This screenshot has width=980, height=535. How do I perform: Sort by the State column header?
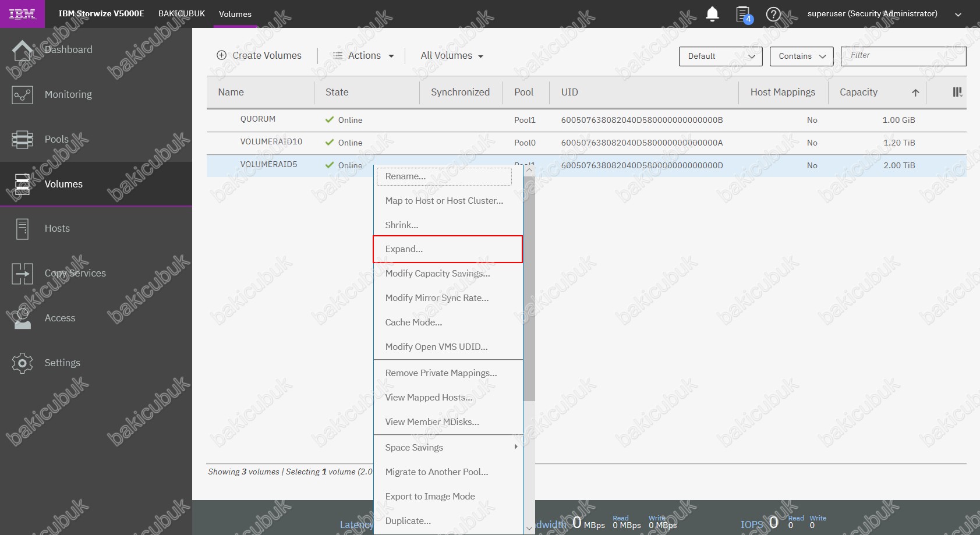(x=337, y=93)
